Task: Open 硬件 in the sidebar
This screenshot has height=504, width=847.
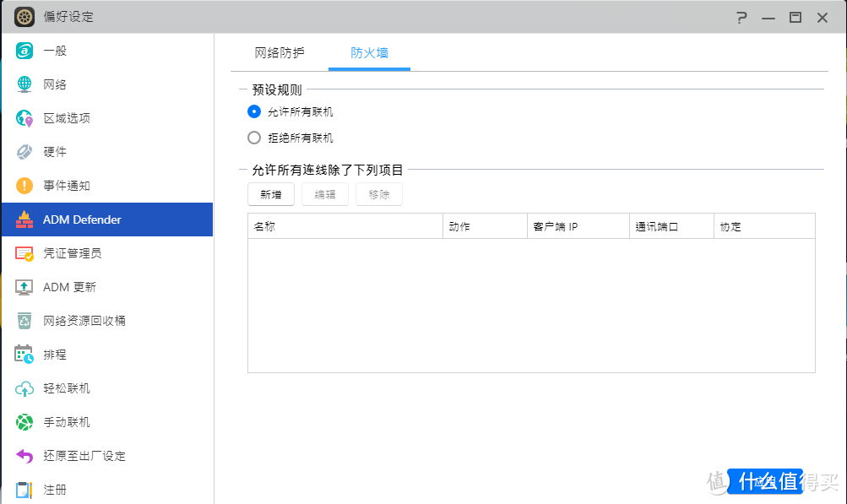Action: [x=107, y=152]
